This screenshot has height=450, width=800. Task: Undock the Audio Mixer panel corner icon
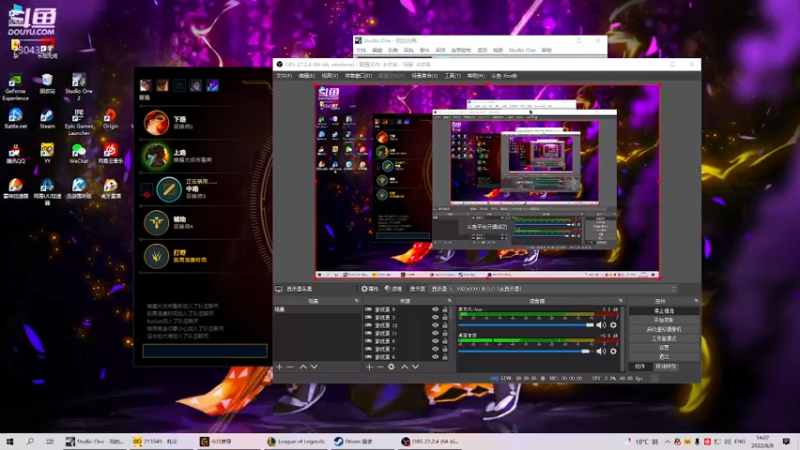tap(621, 301)
